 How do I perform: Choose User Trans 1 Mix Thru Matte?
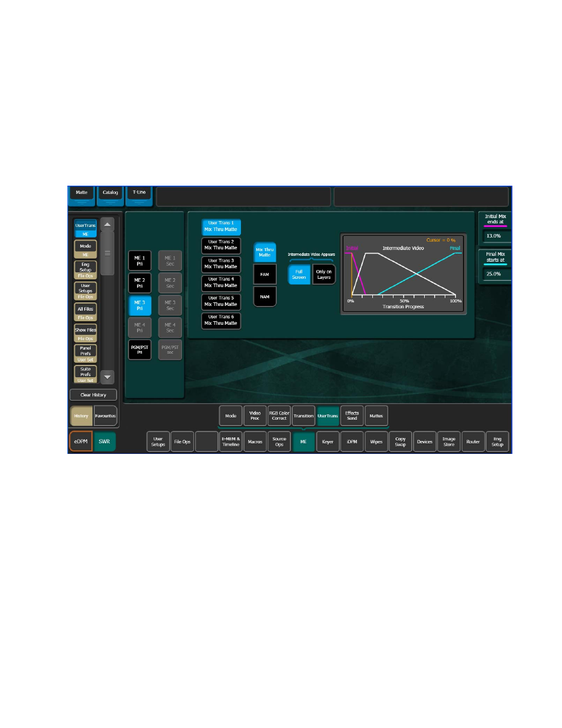[221, 226]
